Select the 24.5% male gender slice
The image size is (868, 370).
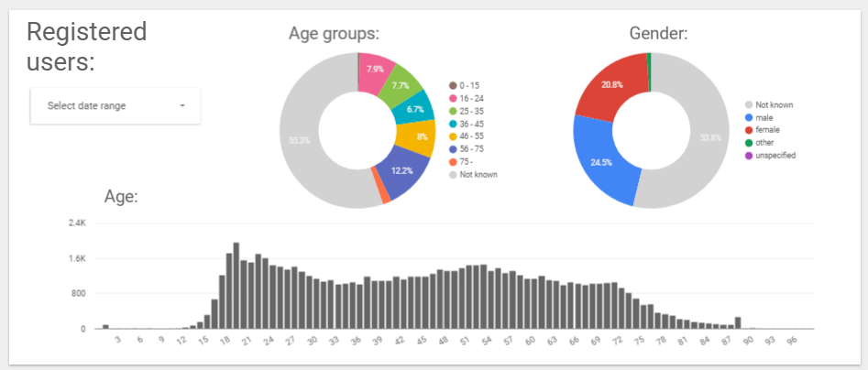[x=603, y=163]
